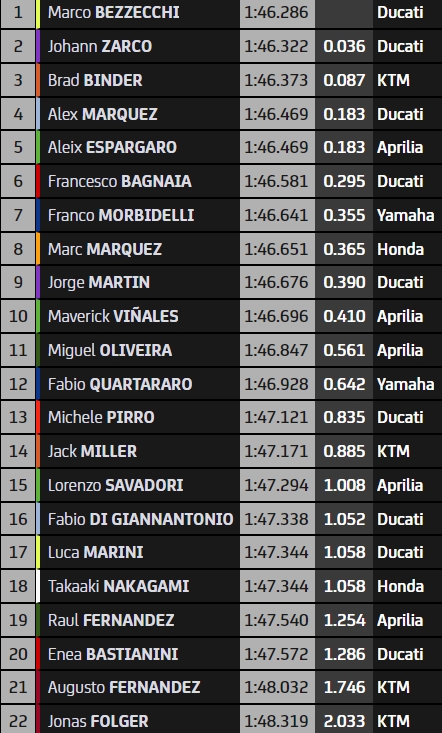
Task: Click the yellow team color bar beside Luca MARINI
Action: [38, 553]
